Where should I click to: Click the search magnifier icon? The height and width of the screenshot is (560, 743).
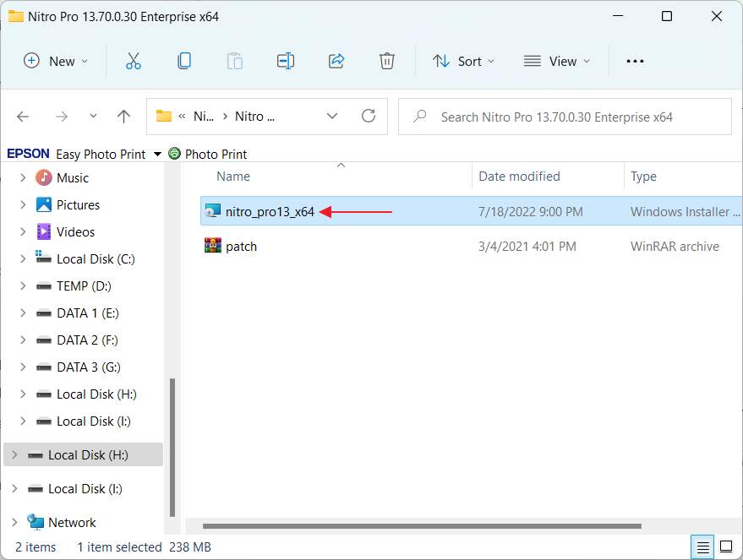419,117
